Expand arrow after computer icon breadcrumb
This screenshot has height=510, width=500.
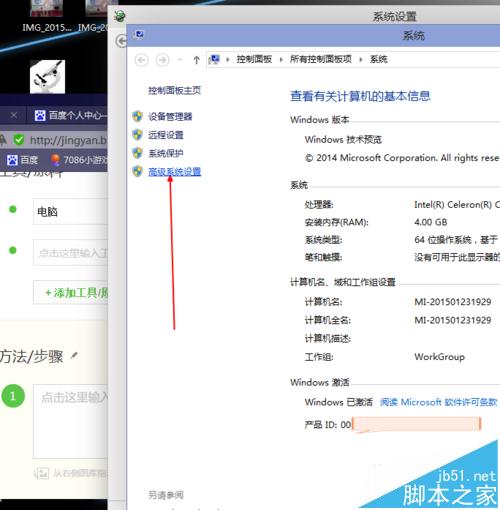[228, 60]
